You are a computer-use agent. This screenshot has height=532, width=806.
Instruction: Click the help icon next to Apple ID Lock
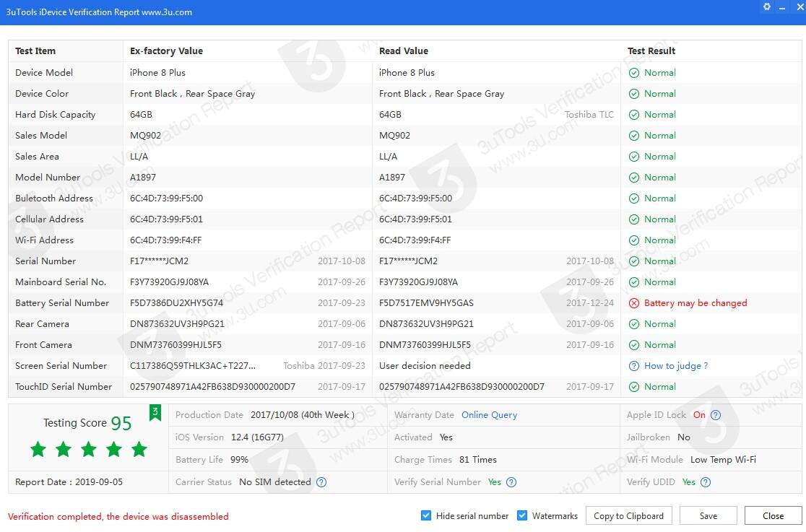point(716,415)
